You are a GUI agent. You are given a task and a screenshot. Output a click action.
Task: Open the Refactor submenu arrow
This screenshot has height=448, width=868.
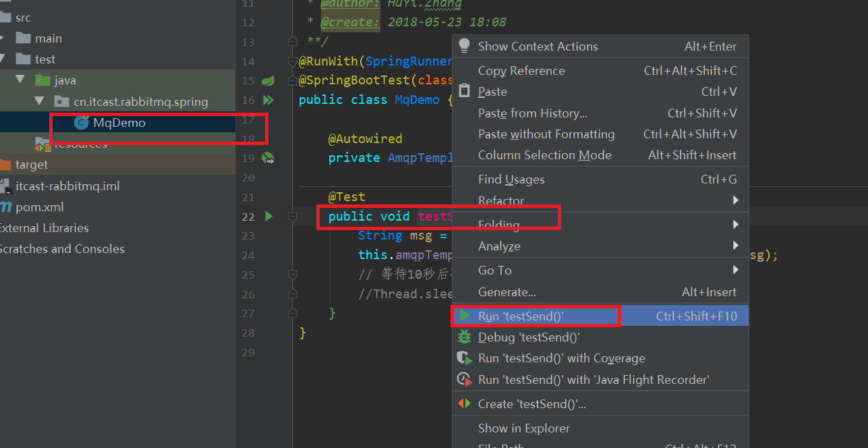click(x=735, y=200)
